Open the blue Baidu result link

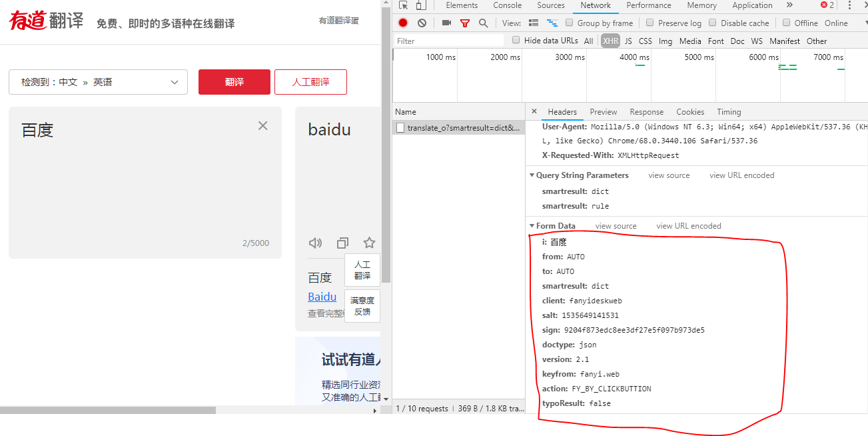(x=322, y=297)
